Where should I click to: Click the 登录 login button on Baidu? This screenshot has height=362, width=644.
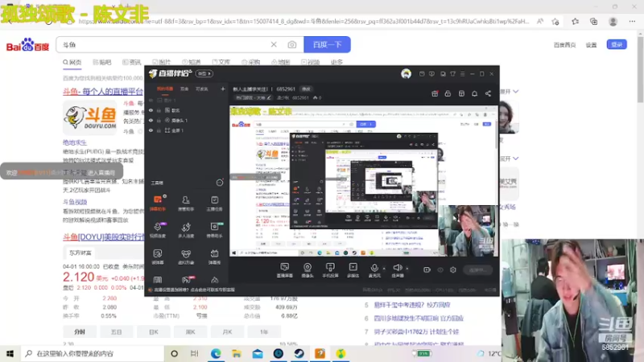pos(617,44)
